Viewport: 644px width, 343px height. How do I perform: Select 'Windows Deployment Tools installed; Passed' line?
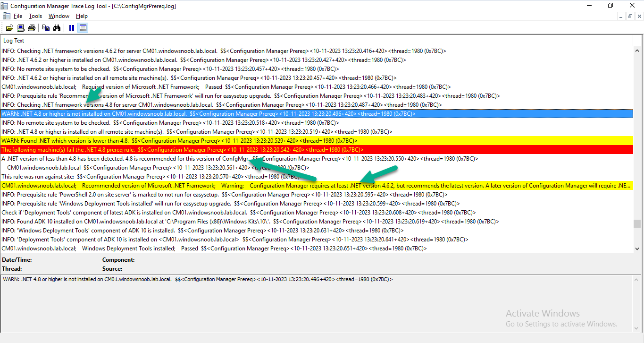click(x=317, y=249)
